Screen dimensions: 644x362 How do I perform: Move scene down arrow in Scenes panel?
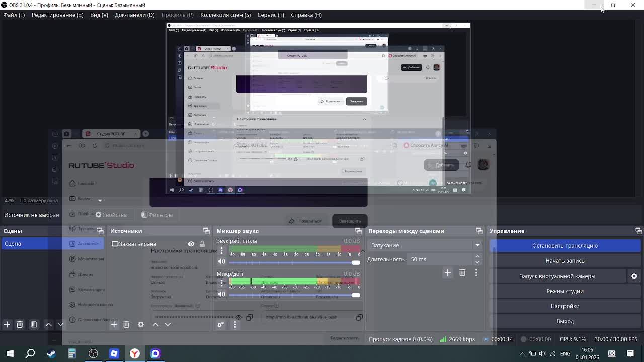60,325
